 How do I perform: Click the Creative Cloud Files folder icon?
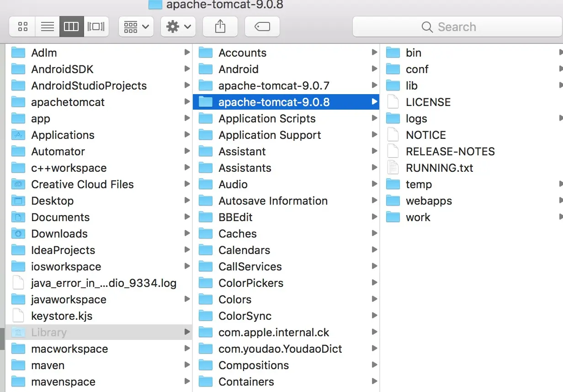pyautogui.click(x=18, y=185)
